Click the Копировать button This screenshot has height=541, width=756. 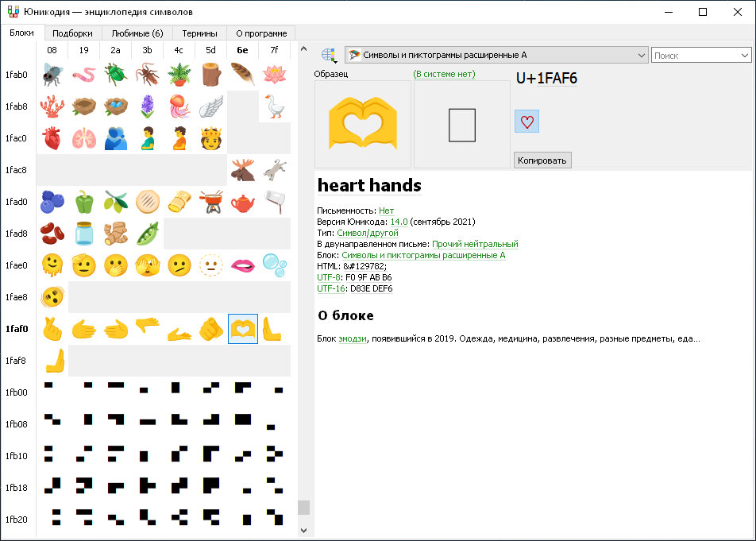[x=542, y=160]
